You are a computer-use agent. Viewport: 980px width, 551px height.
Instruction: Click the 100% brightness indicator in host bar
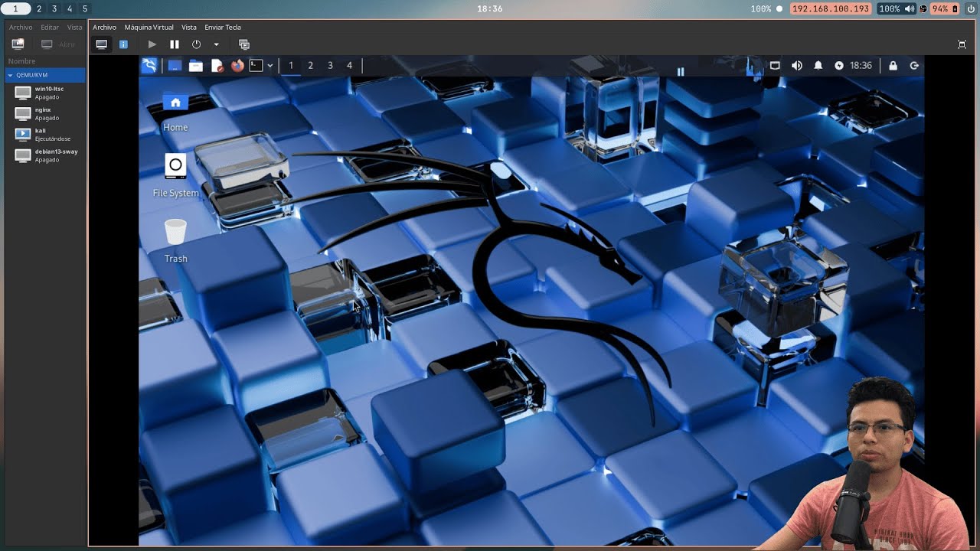(766, 8)
